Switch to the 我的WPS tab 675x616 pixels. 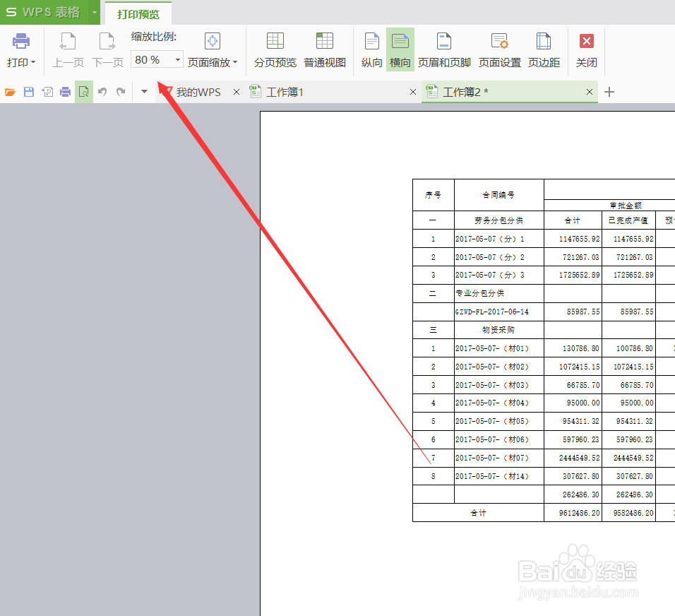pos(198,92)
